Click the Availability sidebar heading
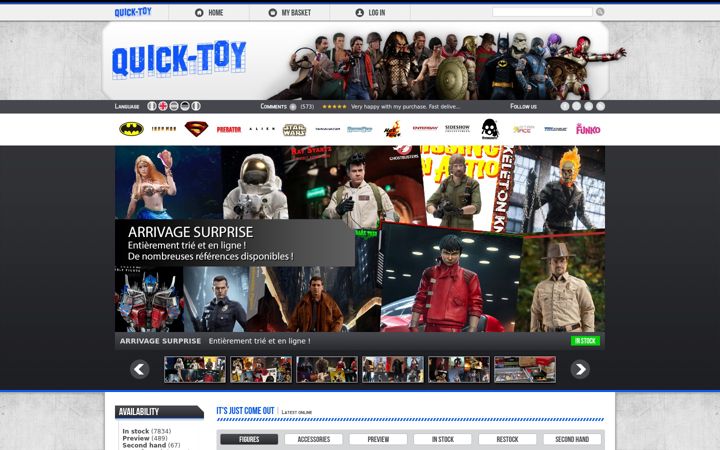This screenshot has height=450, width=720. coord(159,412)
